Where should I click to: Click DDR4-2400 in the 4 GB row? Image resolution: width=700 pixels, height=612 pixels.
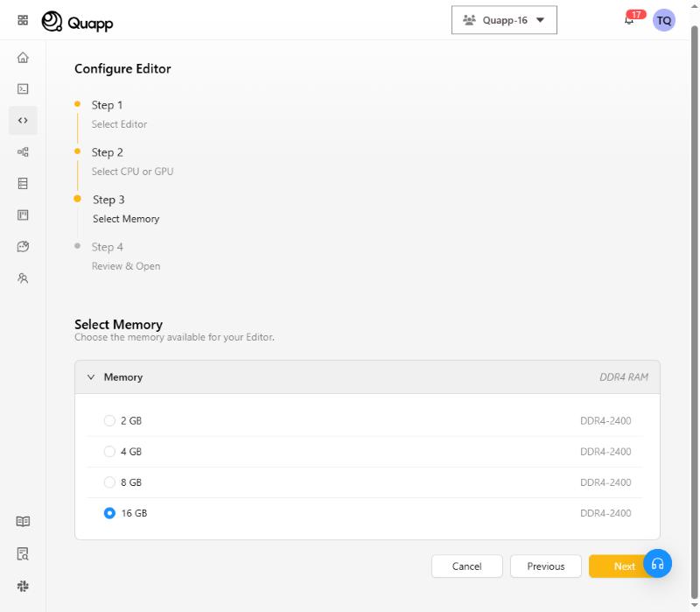pos(605,452)
